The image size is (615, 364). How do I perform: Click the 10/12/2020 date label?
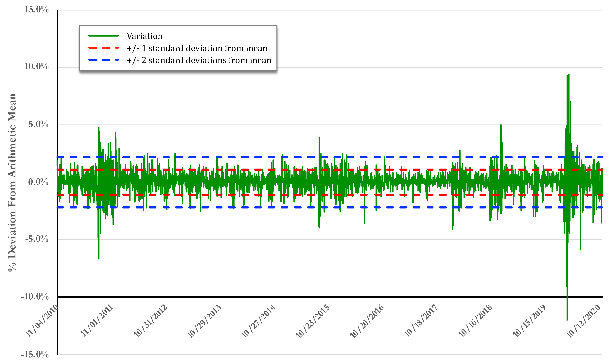pyautogui.click(x=583, y=322)
